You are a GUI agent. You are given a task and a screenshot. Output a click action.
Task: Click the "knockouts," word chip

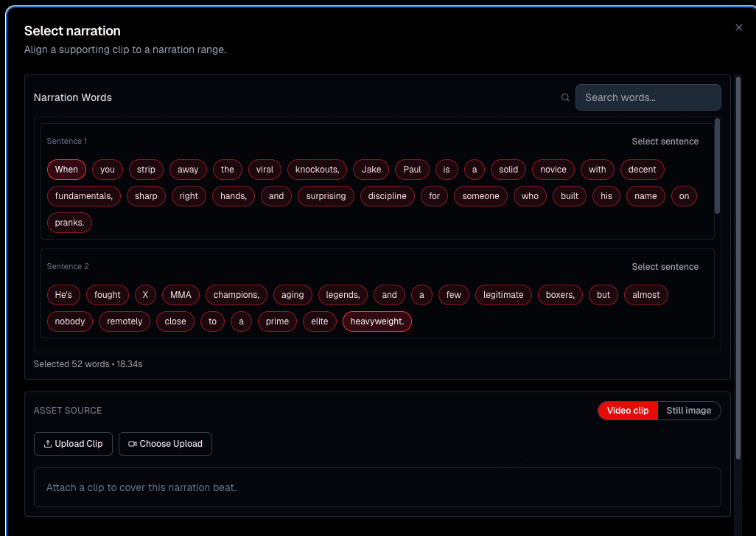pos(317,170)
